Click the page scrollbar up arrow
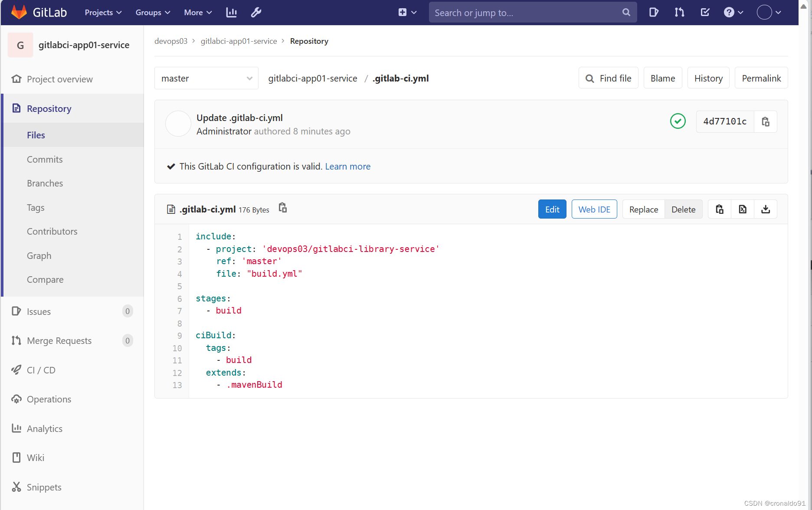The height and width of the screenshot is (510, 812). pyautogui.click(x=803, y=6)
